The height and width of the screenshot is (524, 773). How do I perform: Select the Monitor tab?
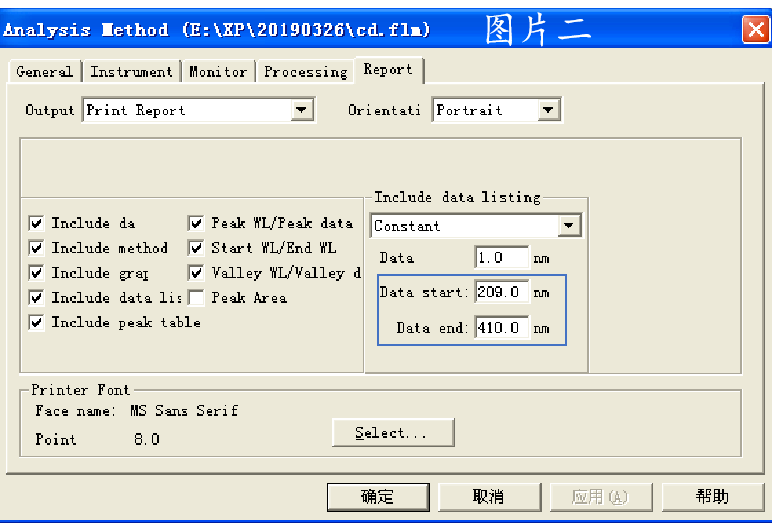218,71
